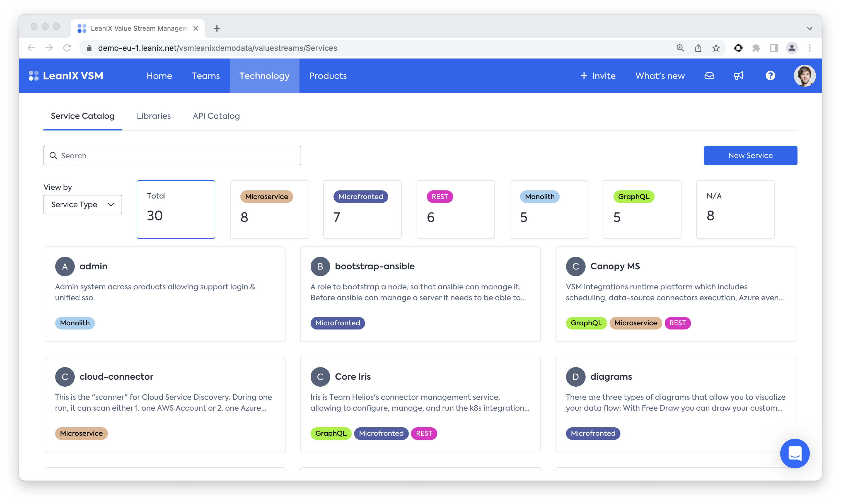Open browser extensions puzzle icon

[x=756, y=48]
